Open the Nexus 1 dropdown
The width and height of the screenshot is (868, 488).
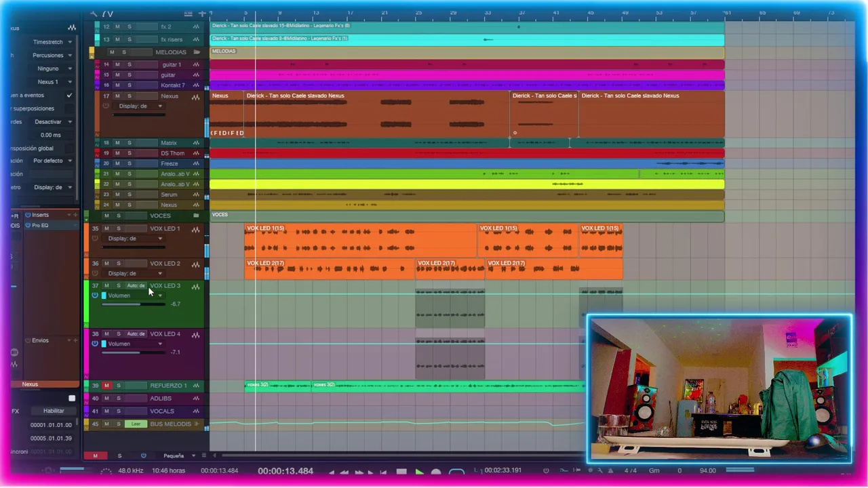click(52, 82)
